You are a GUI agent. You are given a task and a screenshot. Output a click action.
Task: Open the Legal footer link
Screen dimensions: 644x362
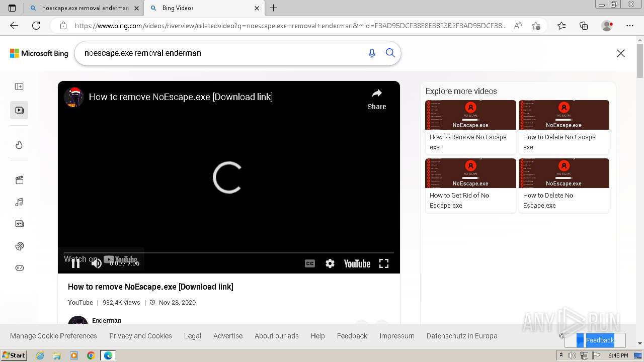coord(193,336)
